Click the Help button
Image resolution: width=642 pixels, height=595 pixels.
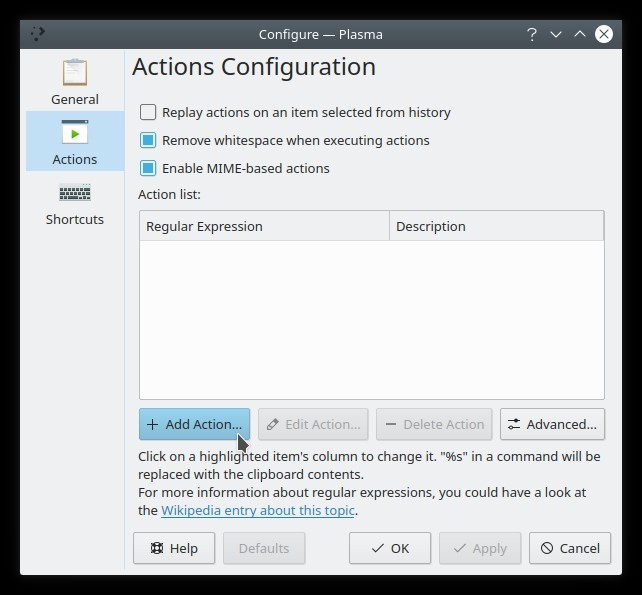point(174,548)
